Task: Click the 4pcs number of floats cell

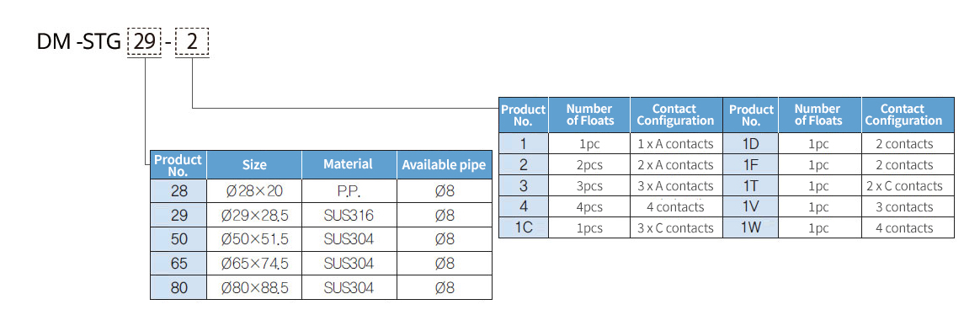Action: pyautogui.click(x=589, y=207)
